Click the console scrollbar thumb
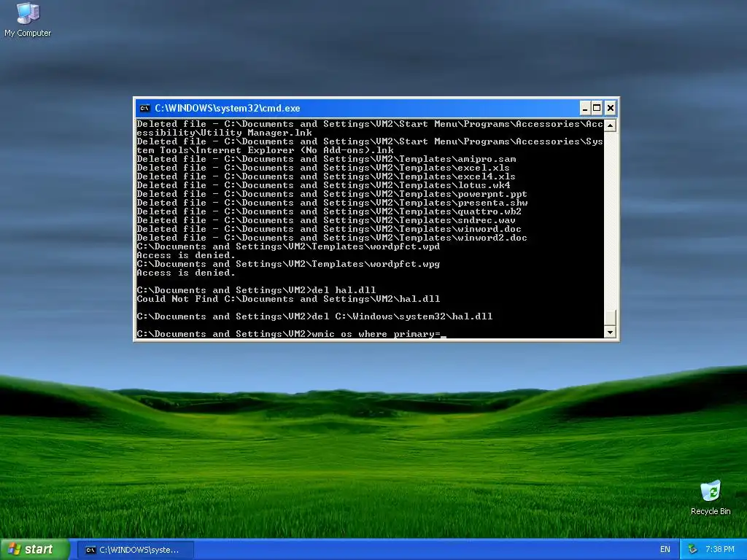 610,318
